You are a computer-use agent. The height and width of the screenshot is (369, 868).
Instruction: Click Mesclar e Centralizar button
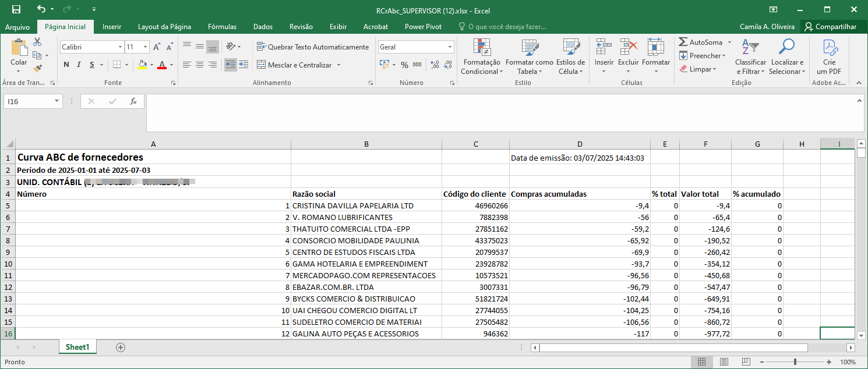294,65
